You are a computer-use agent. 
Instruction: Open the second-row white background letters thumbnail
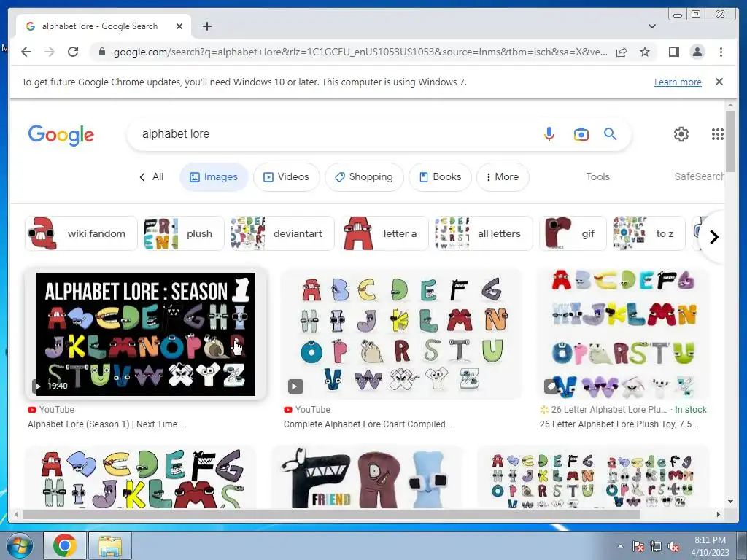141,477
